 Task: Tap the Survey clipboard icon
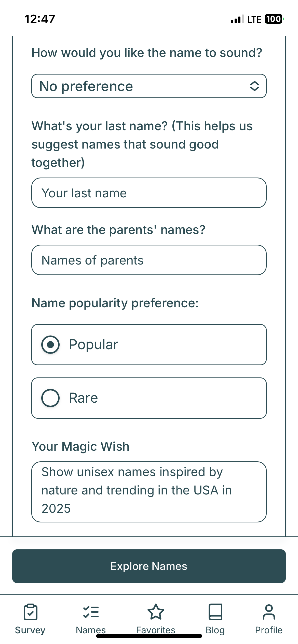pyautogui.click(x=30, y=612)
